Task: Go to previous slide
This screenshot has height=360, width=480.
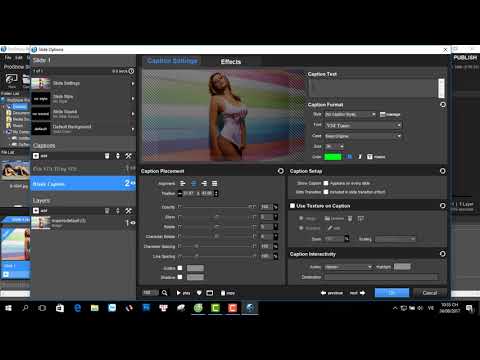Action: click(332, 293)
